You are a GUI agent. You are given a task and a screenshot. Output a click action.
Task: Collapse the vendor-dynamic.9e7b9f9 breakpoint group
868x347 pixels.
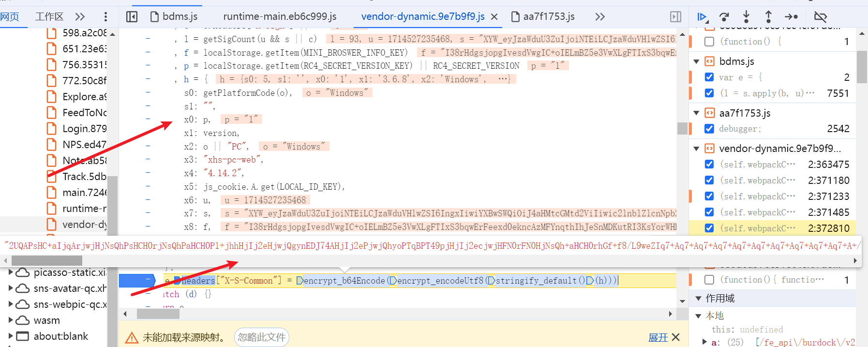pos(697,149)
